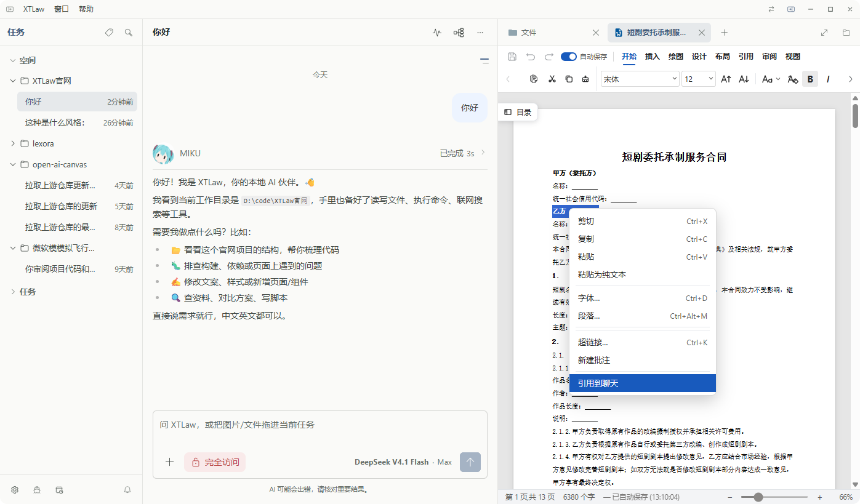860x504 pixels.
Task: Open the font size 12 dropdown
Action: [699, 79]
